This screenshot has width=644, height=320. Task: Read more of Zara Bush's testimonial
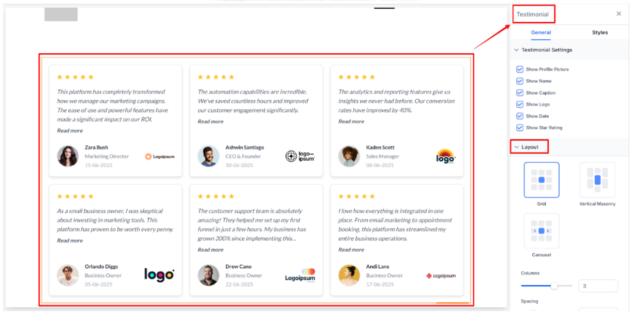tap(70, 131)
